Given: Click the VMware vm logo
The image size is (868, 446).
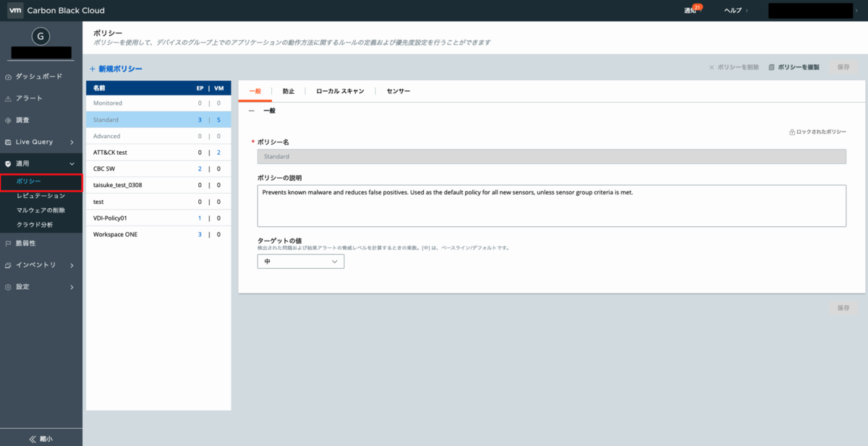Looking at the screenshot, I should coord(14,11).
